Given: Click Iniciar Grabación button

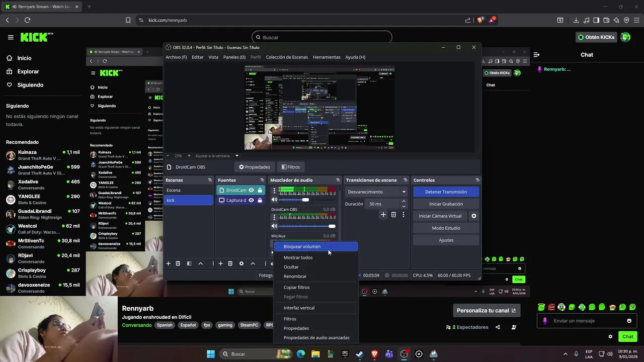Looking at the screenshot, I should coord(446,204).
